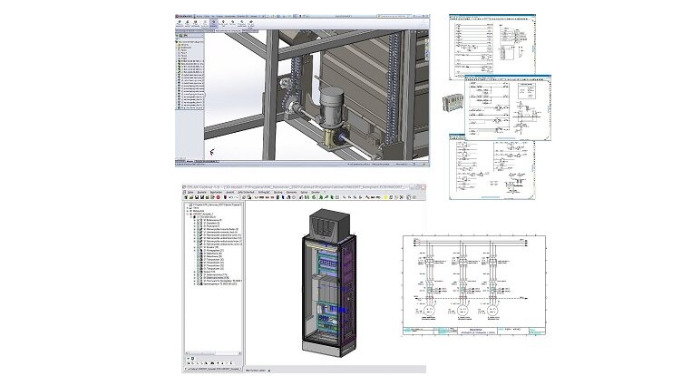Click the highlighted toolbar button in the SolidWorks ribbon
The height and width of the screenshot is (390, 680).
pyautogui.click(x=213, y=23)
